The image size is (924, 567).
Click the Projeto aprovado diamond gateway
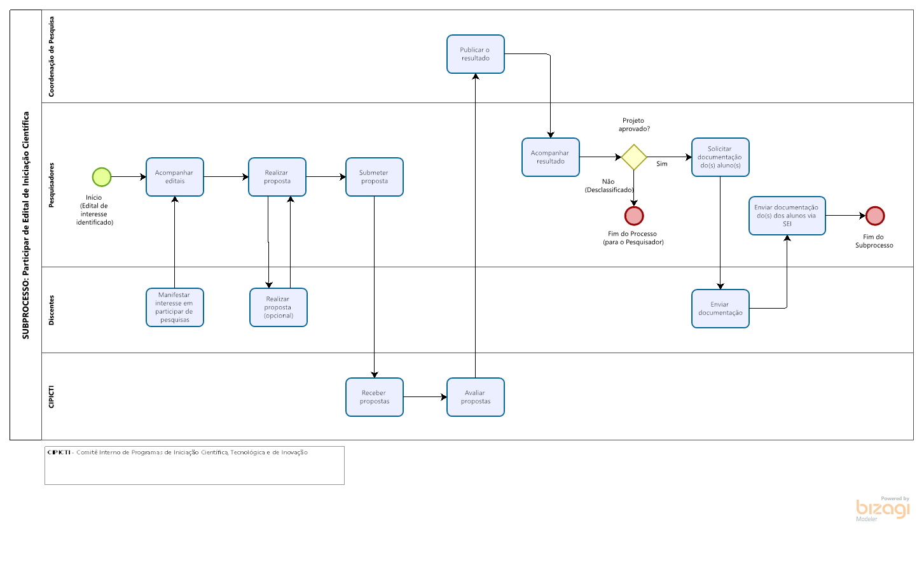pos(634,157)
